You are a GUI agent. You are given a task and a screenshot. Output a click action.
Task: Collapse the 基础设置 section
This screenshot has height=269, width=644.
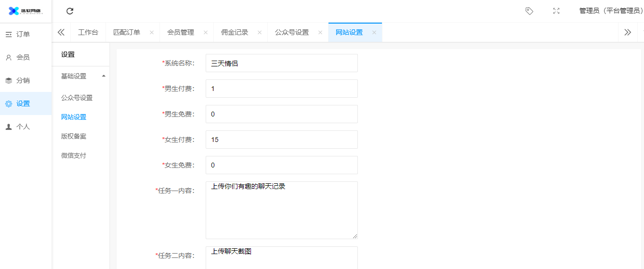[x=104, y=76]
